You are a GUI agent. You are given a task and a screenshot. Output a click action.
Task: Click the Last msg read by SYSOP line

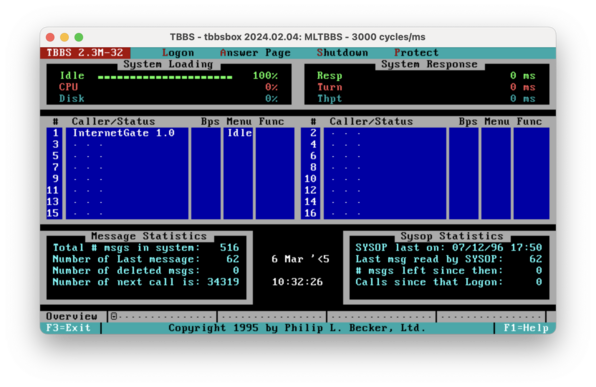[x=449, y=259]
